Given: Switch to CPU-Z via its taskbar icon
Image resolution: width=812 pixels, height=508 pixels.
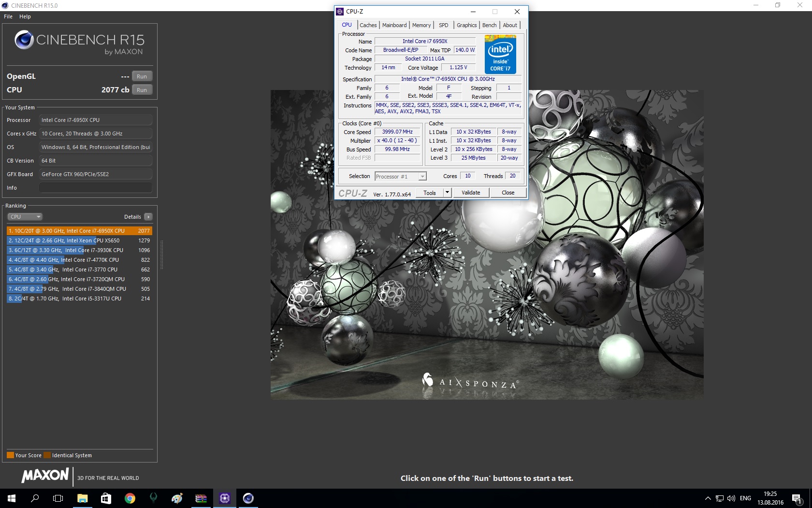Looking at the screenshot, I should [224, 498].
